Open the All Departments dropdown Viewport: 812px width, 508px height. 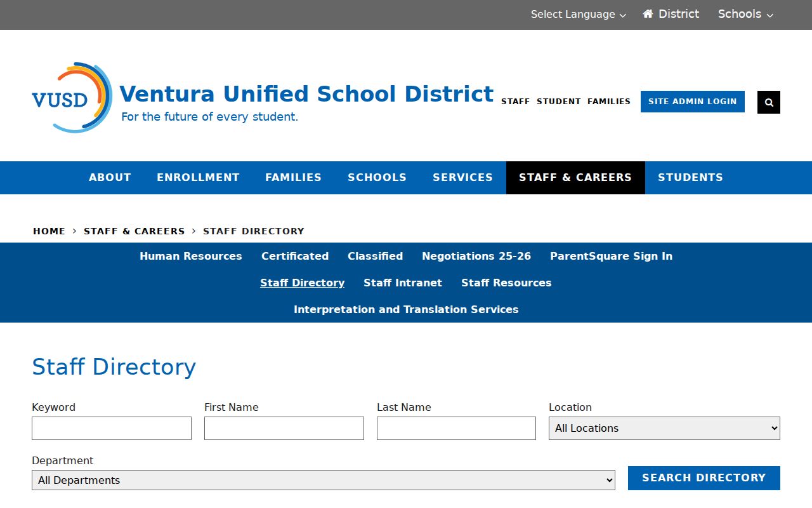[324, 480]
